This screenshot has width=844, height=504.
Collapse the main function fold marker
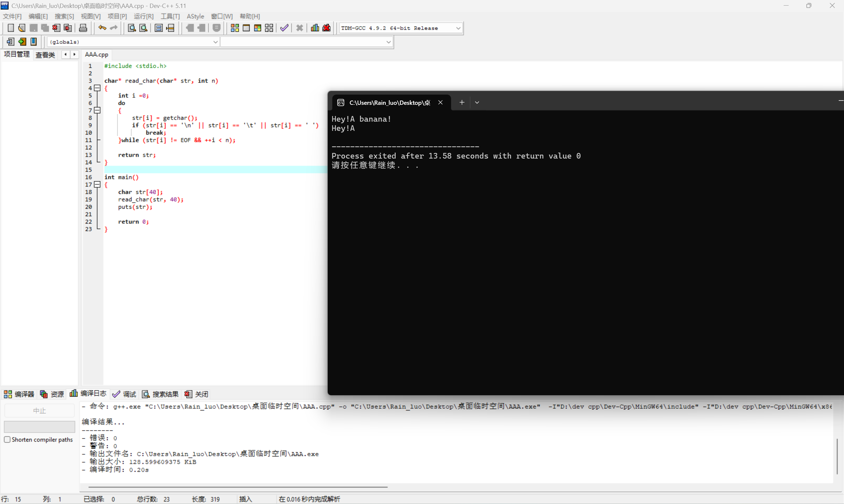[98, 185]
